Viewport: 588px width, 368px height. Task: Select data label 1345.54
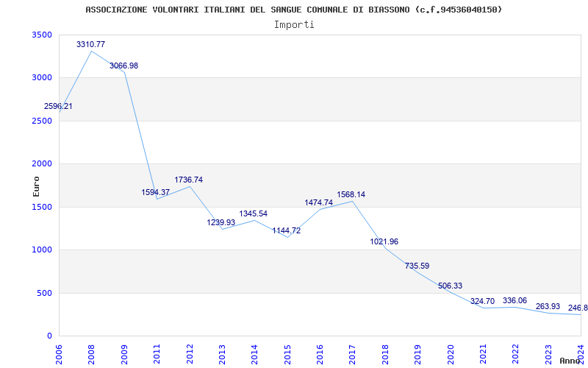(x=254, y=213)
